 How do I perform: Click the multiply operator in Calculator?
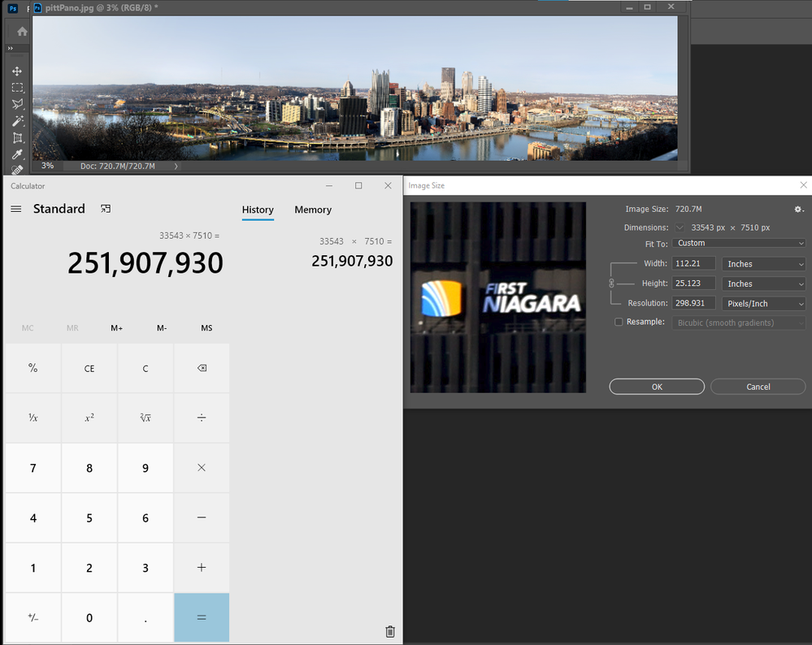[x=202, y=467]
